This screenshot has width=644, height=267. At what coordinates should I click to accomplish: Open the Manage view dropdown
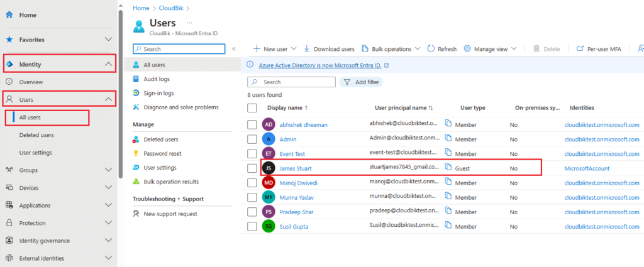click(x=490, y=49)
